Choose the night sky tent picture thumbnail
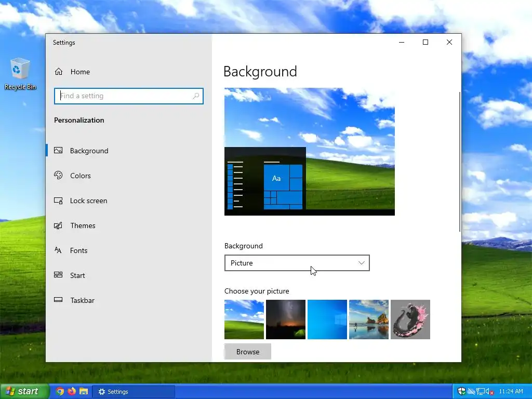Screen dimensions: 532x399 coord(286,320)
